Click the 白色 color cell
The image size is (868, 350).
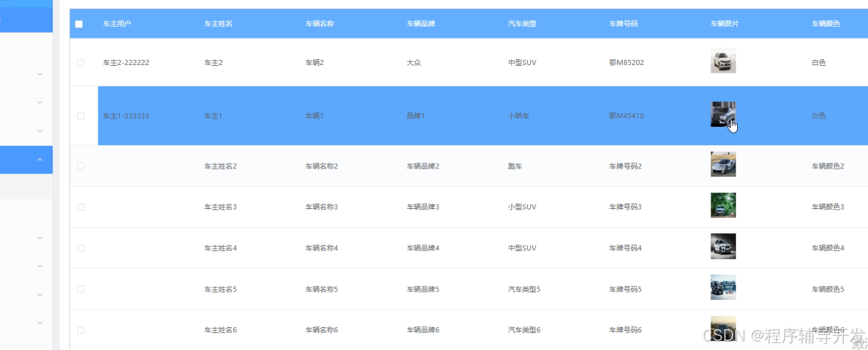tap(819, 63)
